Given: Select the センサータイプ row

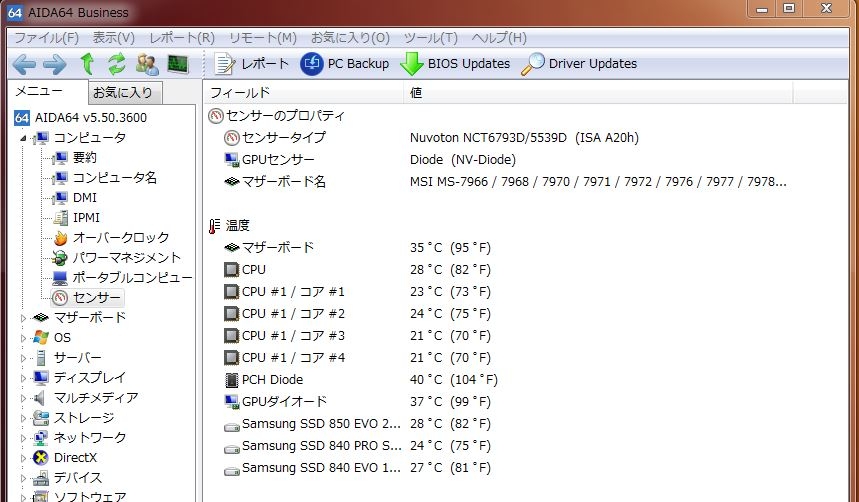Looking at the screenshot, I should tap(431, 138).
